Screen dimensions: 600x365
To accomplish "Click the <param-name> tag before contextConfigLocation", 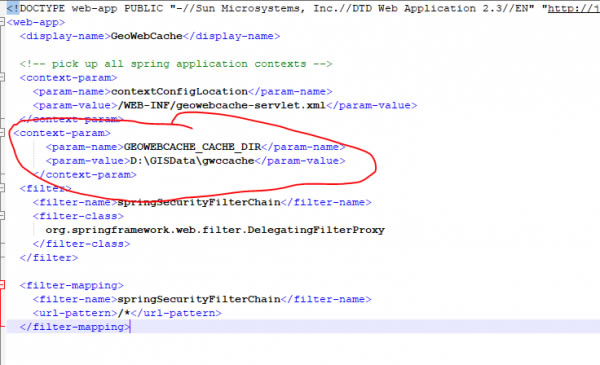I will coord(72,91).
